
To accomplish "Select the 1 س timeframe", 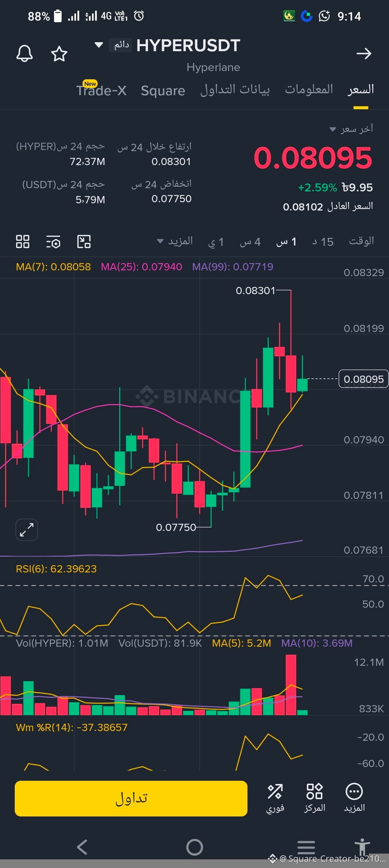I will pos(286,242).
